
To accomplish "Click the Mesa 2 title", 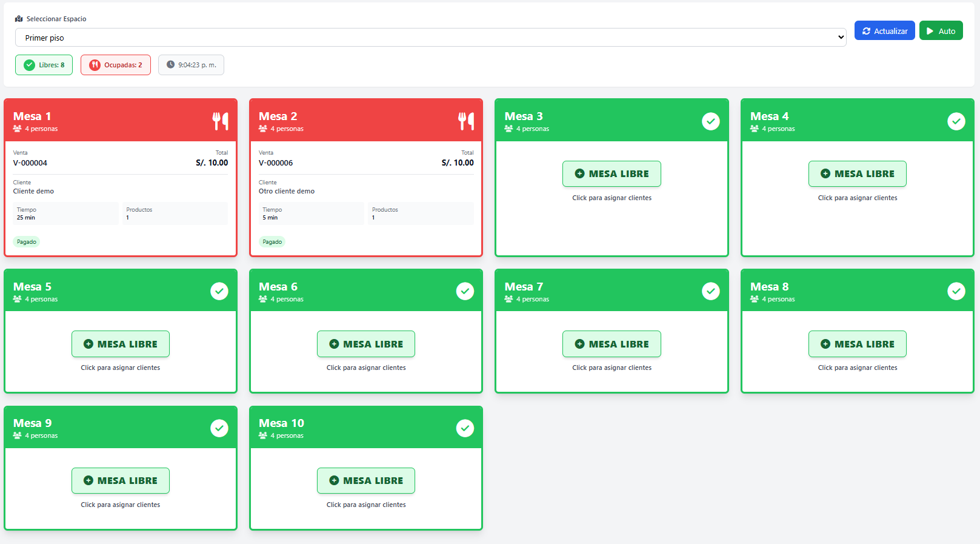I will (x=278, y=116).
